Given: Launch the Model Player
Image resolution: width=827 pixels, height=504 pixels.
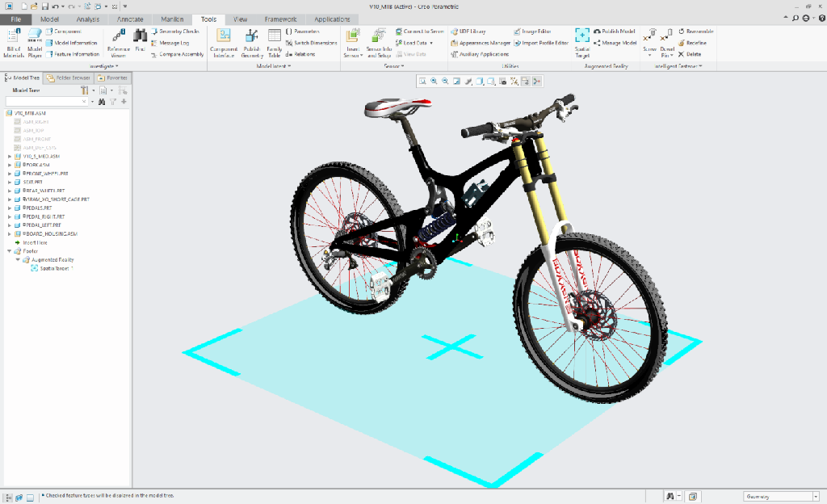Looking at the screenshot, I should [35, 42].
